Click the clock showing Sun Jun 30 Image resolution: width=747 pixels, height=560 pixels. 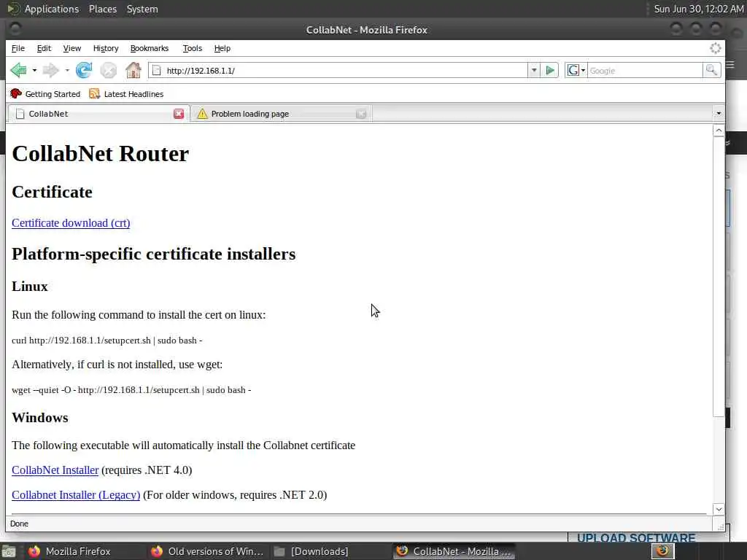pos(698,9)
